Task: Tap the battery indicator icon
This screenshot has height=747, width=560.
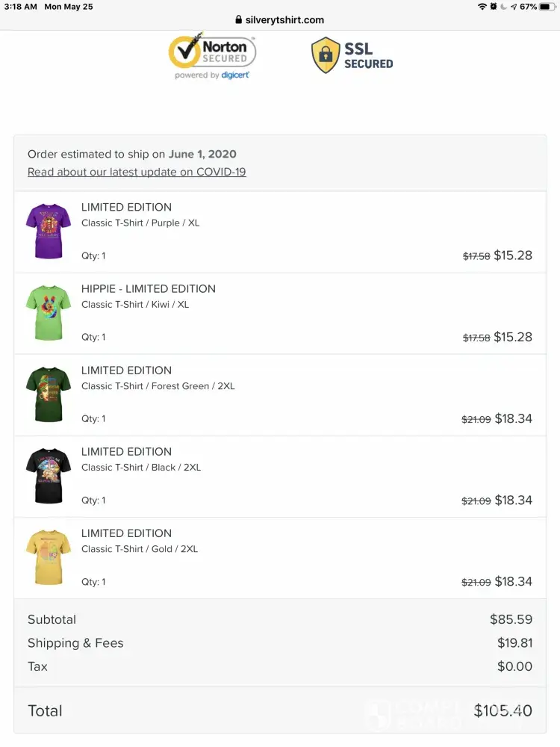Action: pyautogui.click(x=549, y=7)
